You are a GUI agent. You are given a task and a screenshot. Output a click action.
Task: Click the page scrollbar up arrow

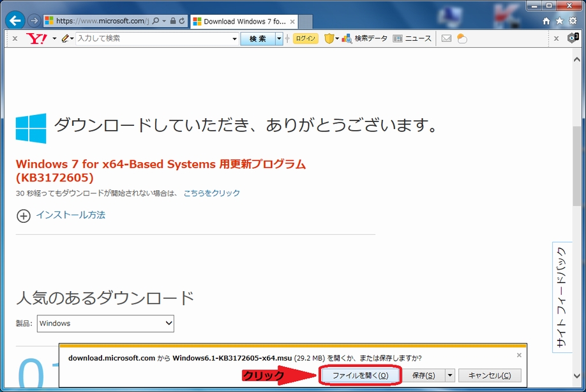[576, 59]
